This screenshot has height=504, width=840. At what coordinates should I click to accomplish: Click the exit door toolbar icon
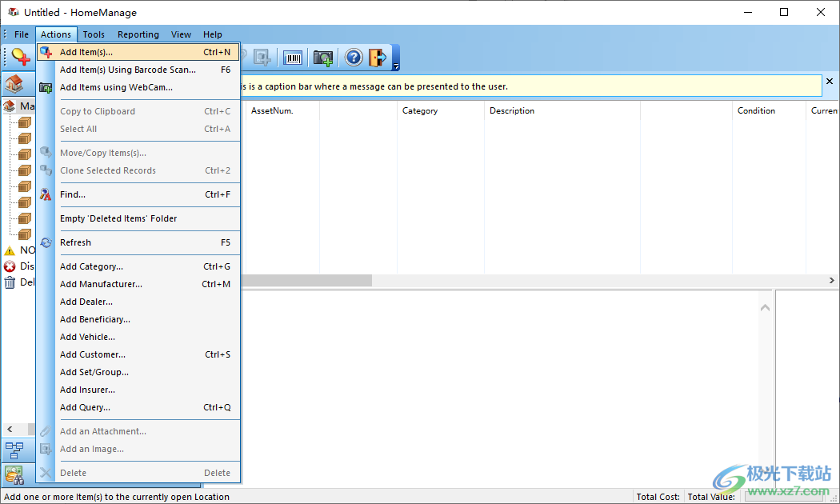378,58
